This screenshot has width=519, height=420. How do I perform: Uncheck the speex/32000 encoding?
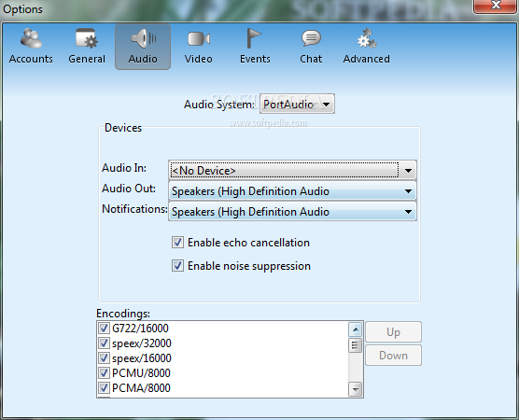[x=104, y=343]
